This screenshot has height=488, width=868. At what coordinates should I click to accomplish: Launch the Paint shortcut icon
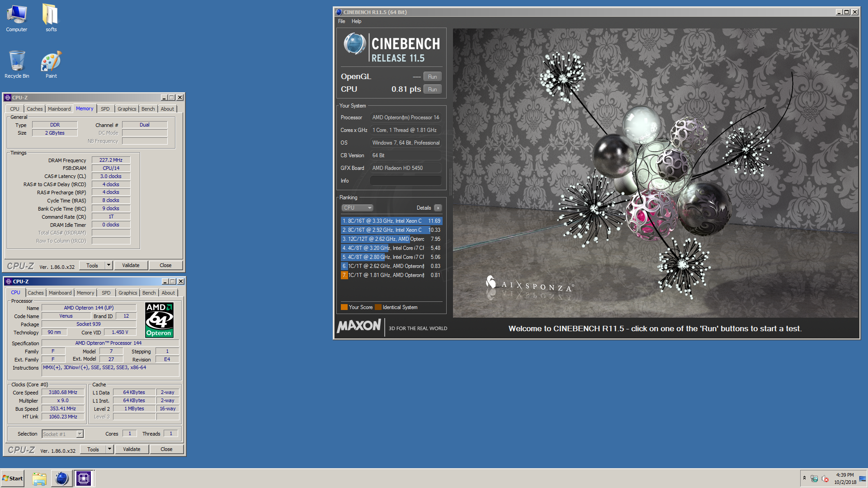point(51,64)
